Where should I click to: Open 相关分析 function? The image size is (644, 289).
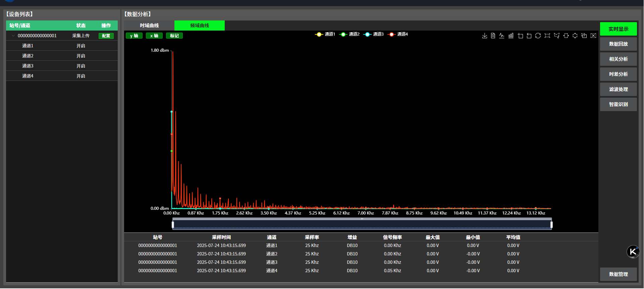[x=619, y=59]
